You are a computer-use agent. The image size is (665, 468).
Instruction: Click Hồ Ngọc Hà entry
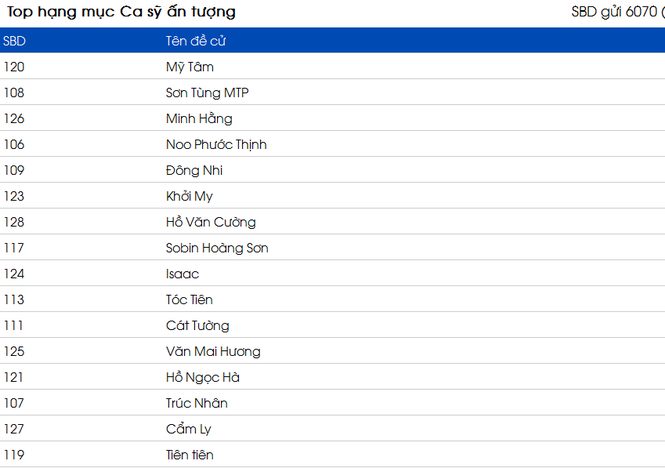point(203,378)
